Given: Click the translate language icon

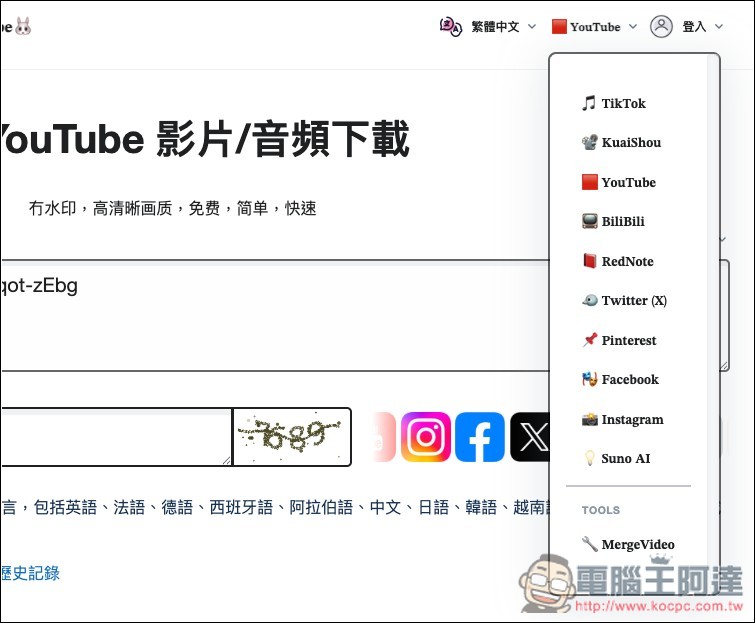Looking at the screenshot, I should [451, 26].
